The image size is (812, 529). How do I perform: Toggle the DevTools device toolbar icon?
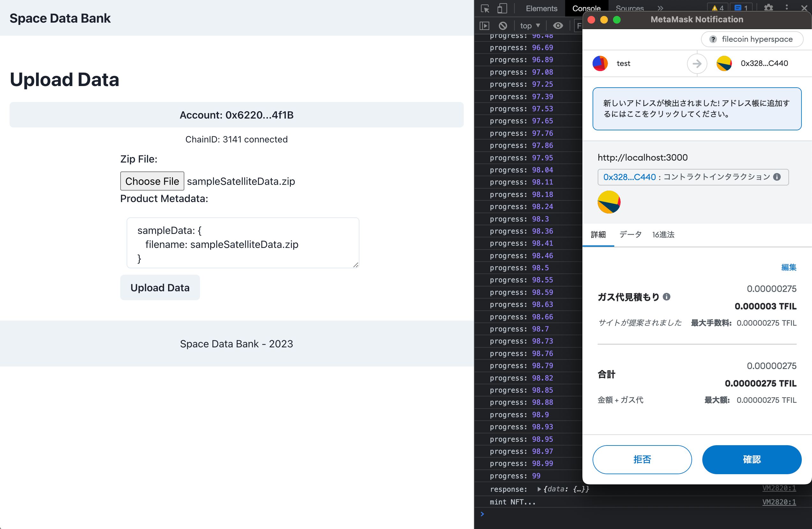(x=502, y=9)
